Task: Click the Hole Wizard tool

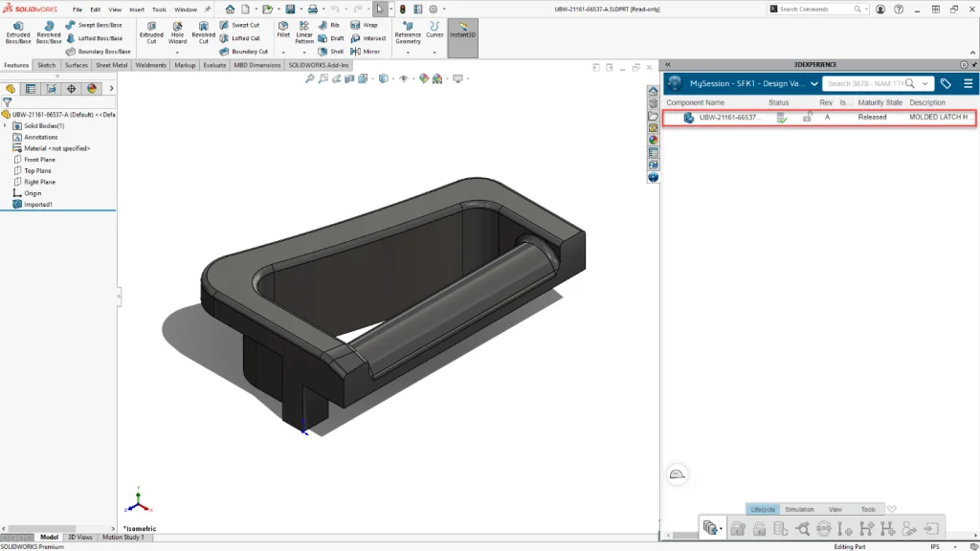Action: click(177, 33)
